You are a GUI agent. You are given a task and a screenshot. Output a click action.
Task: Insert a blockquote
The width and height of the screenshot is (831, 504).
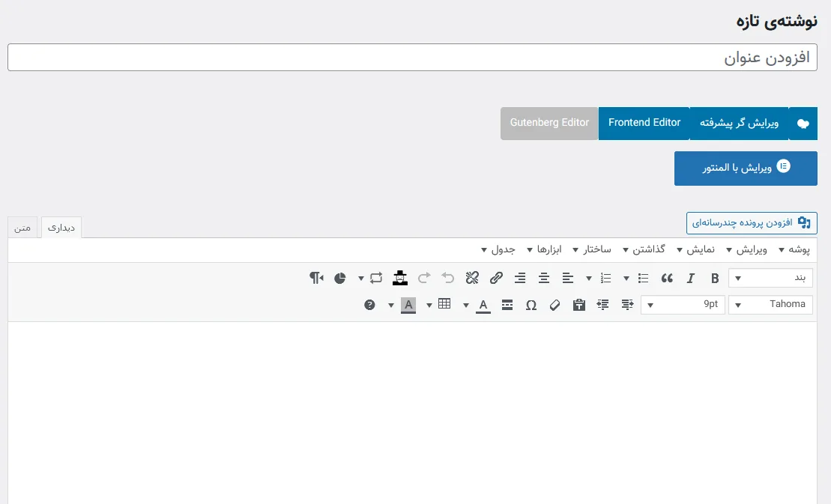click(667, 278)
